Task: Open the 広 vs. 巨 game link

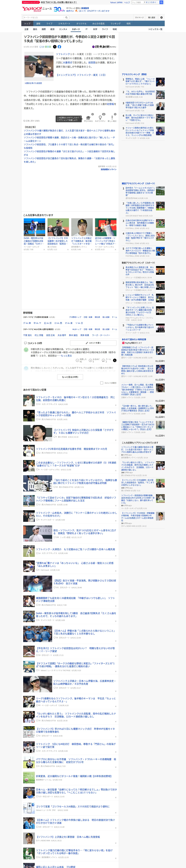Action: pyautogui.click(x=48, y=323)
